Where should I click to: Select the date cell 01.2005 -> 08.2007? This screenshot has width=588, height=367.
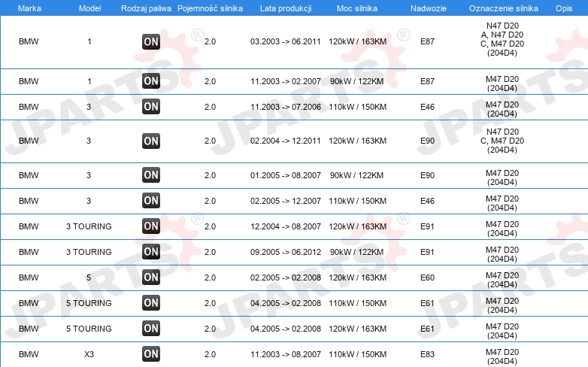click(x=286, y=175)
